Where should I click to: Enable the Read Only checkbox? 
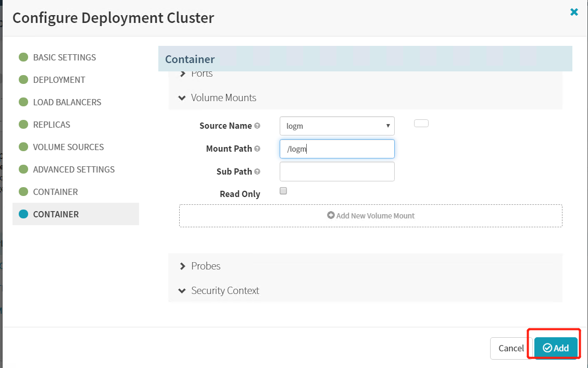283,191
